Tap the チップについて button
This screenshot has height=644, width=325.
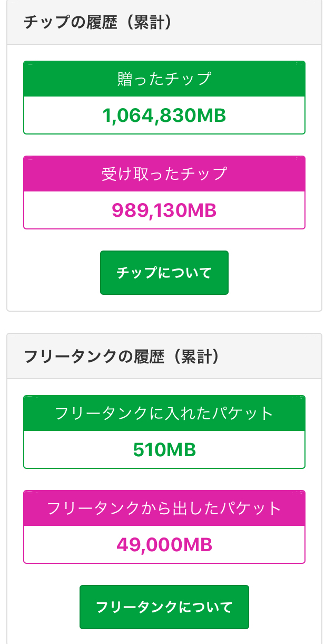[x=164, y=273]
